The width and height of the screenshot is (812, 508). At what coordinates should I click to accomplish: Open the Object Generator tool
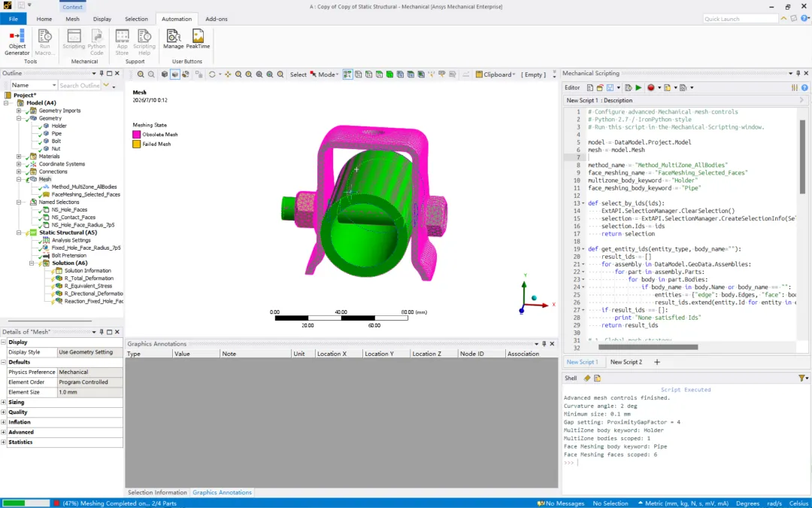pyautogui.click(x=17, y=42)
